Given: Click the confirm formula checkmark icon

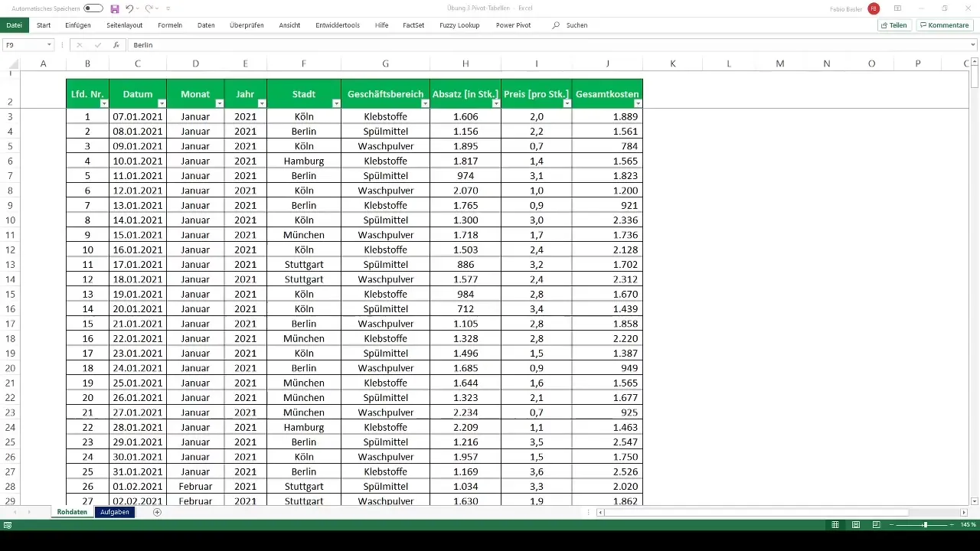Looking at the screenshot, I should click(x=97, y=45).
